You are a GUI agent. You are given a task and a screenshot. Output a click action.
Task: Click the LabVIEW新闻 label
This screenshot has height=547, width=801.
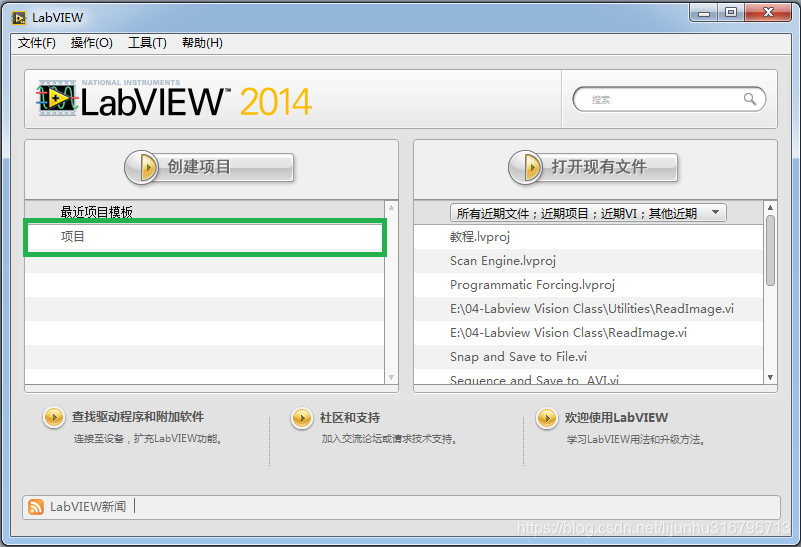pyautogui.click(x=88, y=507)
